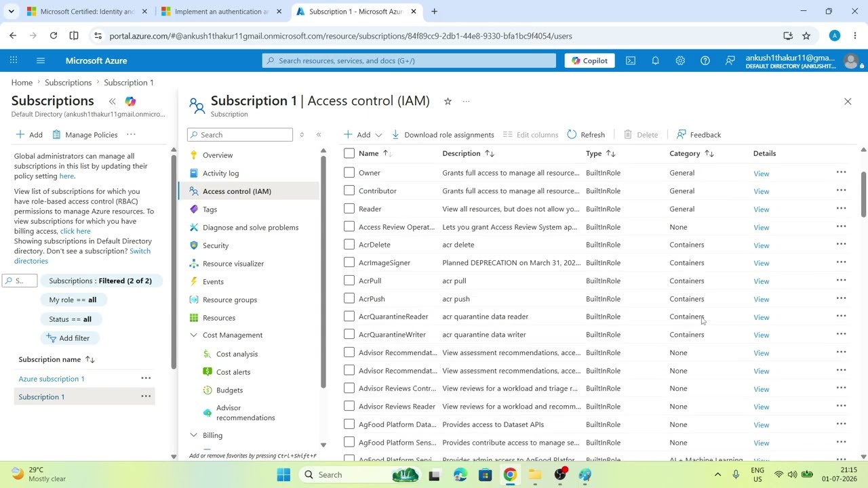This screenshot has width=868, height=488.
Task: Click the role list vertical scrollbar
Action: [863, 195]
